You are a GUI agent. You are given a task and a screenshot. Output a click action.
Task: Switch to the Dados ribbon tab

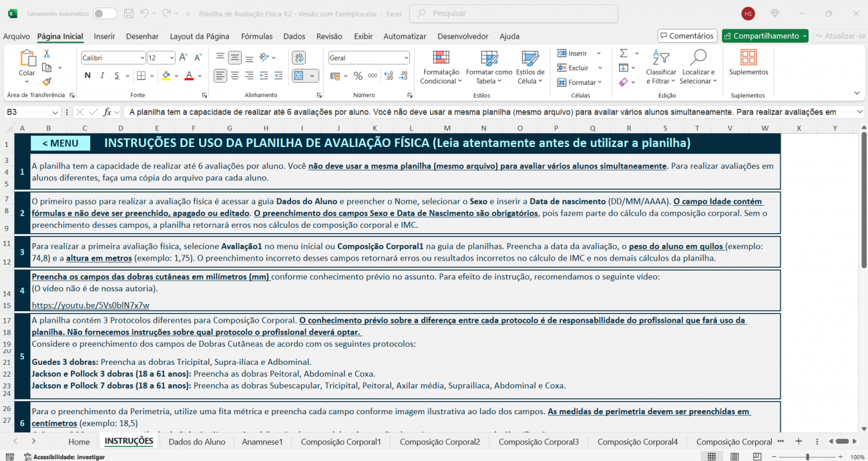(294, 36)
